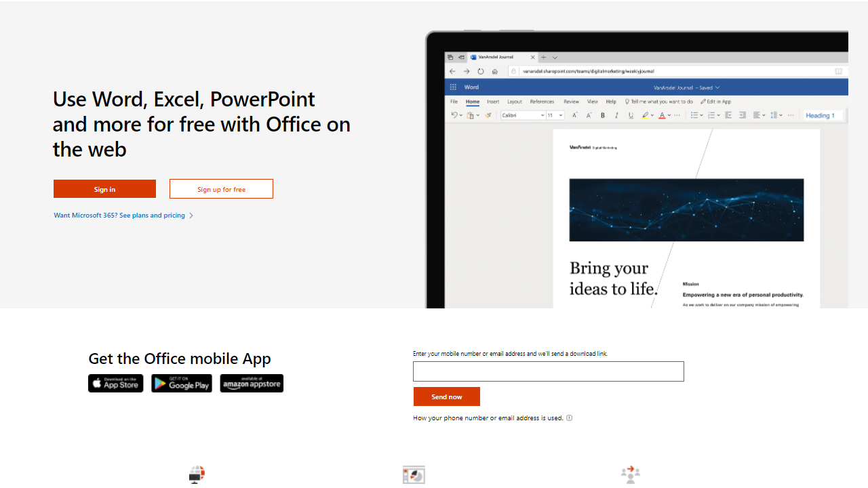Open the Google Play download badge
The width and height of the screenshot is (868, 488).
182,383
